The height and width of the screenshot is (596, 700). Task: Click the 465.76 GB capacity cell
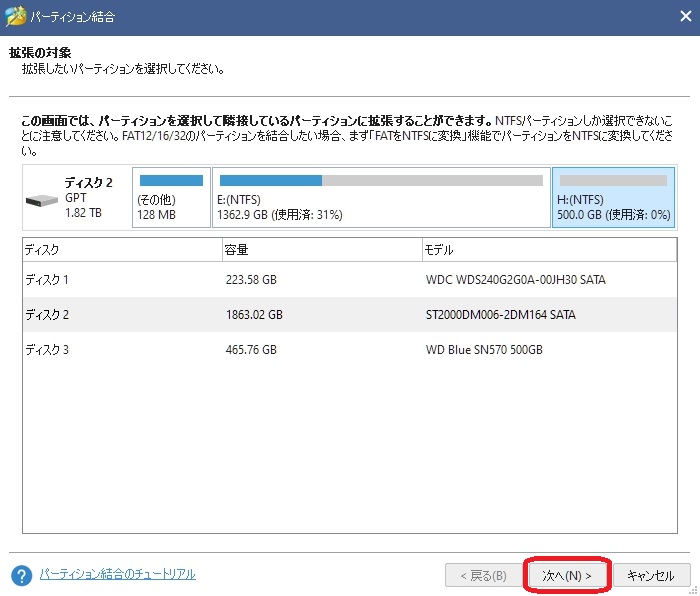251,350
